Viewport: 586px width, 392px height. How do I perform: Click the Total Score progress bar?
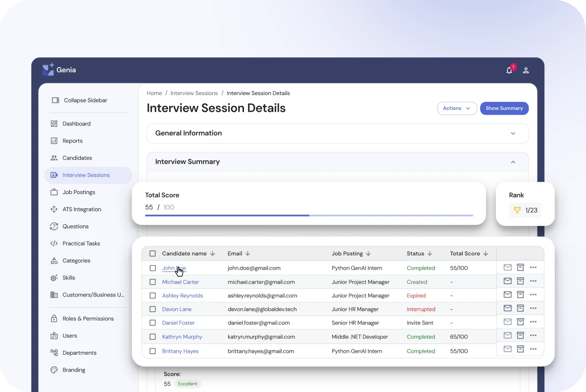(x=309, y=215)
